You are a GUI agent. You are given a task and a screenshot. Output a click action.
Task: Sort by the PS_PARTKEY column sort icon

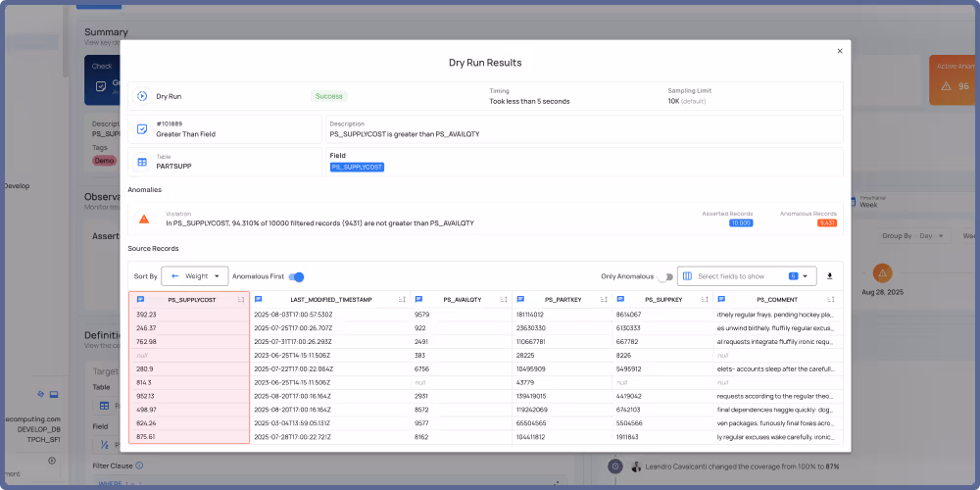[x=605, y=300]
